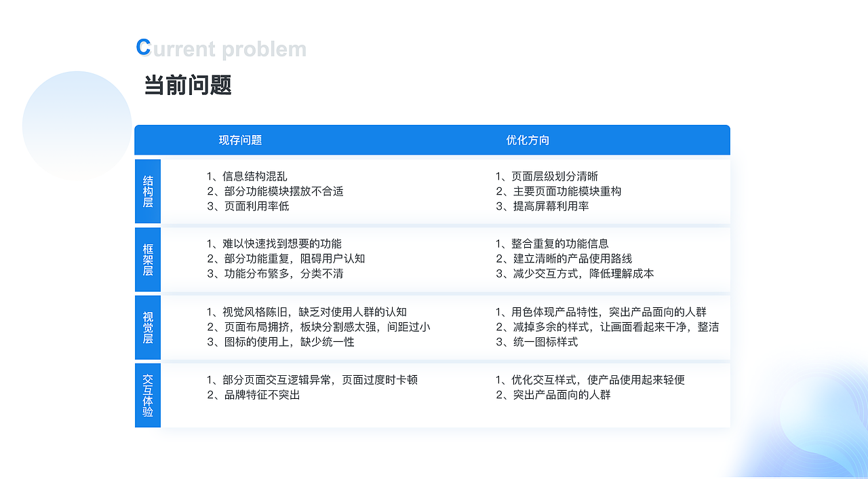The width and height of the screenshot is (868, 479).
Task: Click the 视觉层 row label
Action: [148, 327]
